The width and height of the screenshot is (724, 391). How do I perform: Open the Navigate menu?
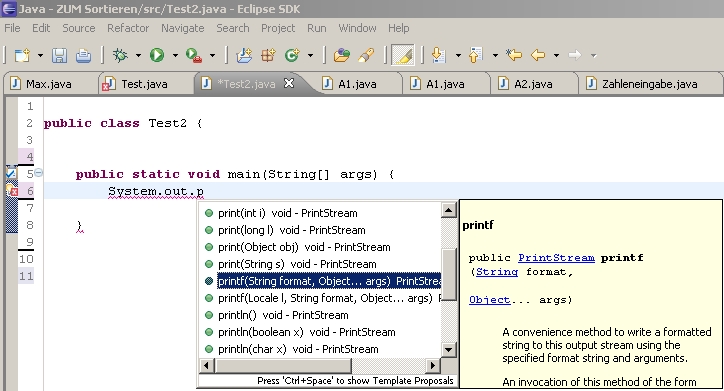tap(183, 28)
